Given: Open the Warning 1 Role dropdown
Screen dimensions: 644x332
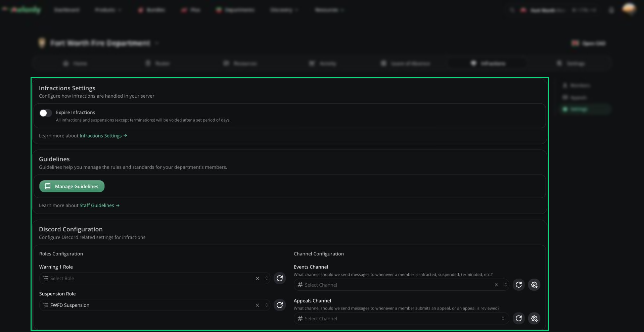Looking at the screenshot, I should [154, 278].
